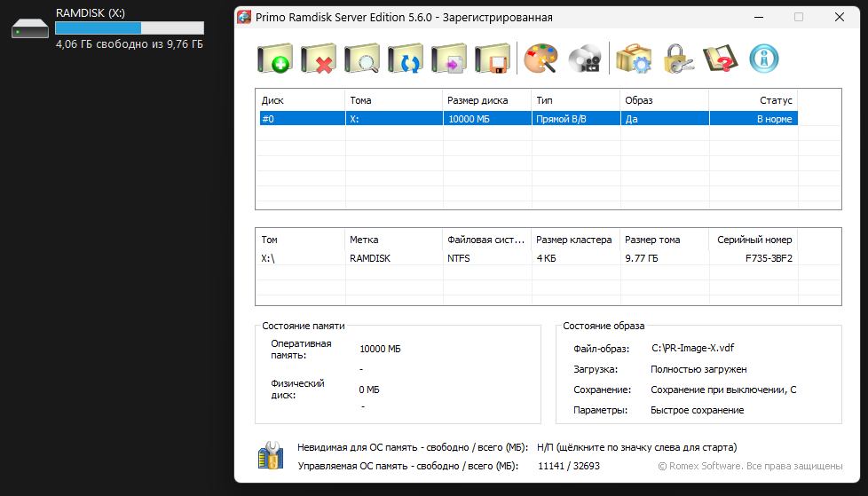Image resolution: width=868 pixels, height=496 pixels.
Task: Click the RAMDISK (X:) drive usage bar
Action: 129,28
